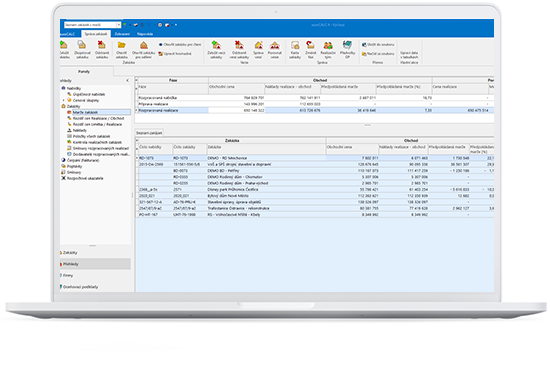Select the DEMO - RD Mnichovice row

315,158
